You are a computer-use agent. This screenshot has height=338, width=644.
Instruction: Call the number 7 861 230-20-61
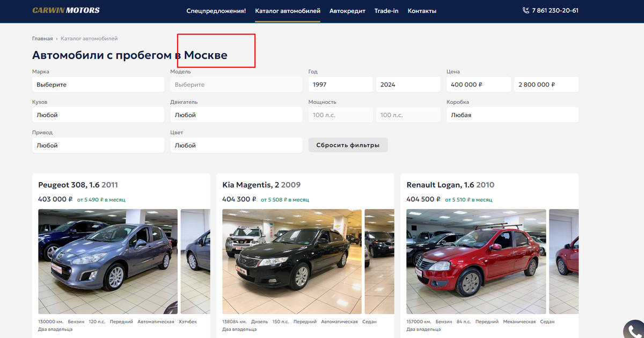555,10
